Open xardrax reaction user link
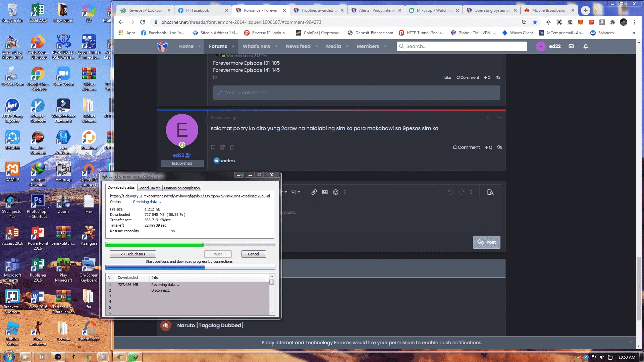The height and width of the screenshot is (362, 644). (228, 161)
